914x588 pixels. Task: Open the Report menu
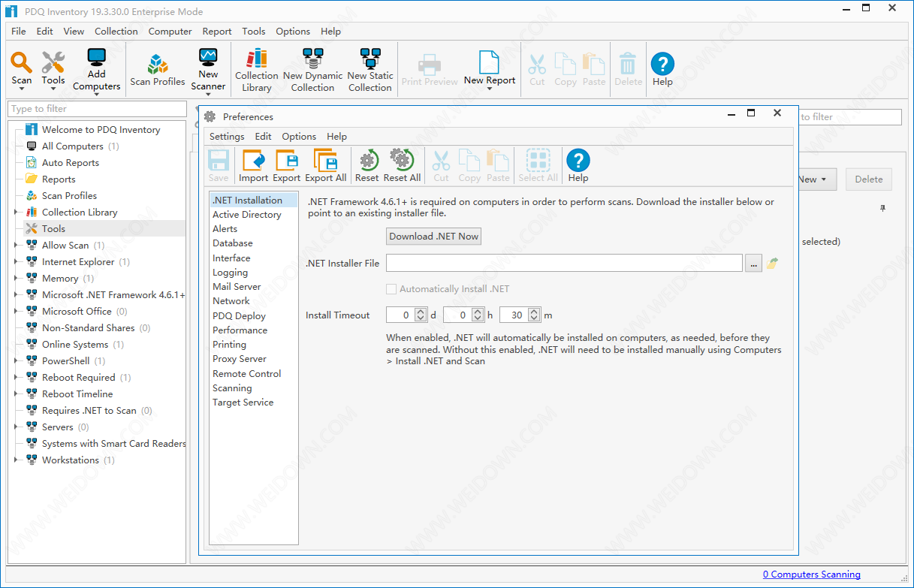click(217, 32)
